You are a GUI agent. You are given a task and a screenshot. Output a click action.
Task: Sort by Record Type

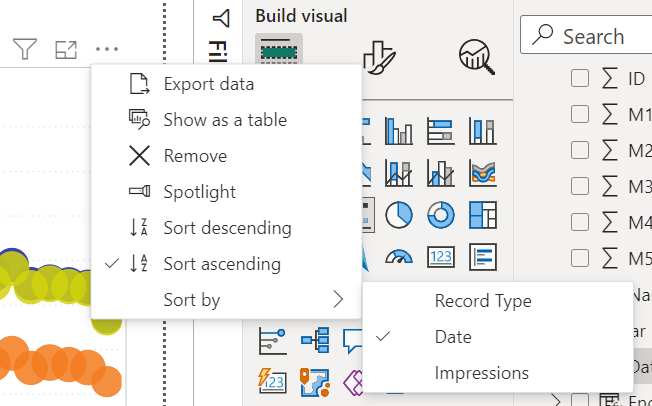498,301
